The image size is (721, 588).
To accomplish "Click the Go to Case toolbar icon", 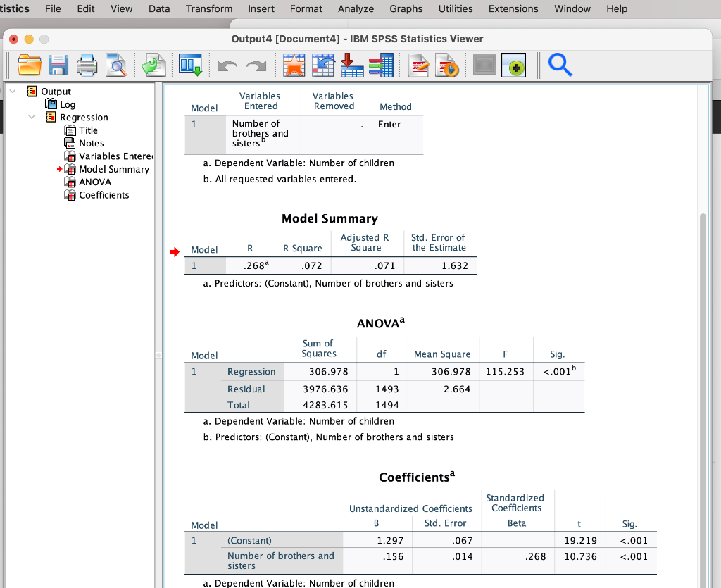I will click(323, 65).
